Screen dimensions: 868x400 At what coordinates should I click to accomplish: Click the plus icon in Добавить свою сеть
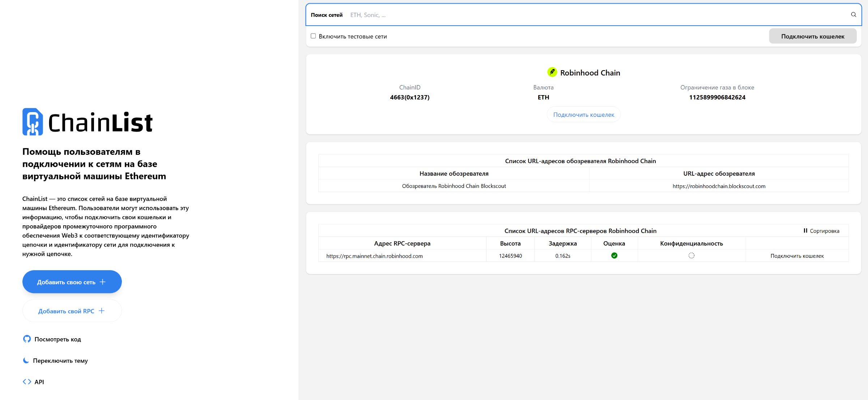pyautogui.click(x=103, y=282)
